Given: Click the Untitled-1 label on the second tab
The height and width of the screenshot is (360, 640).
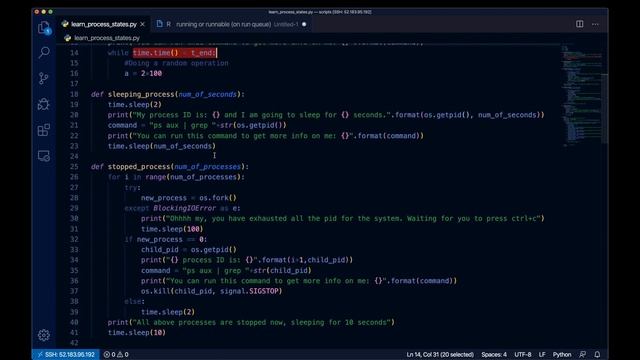Looking at the screenshot, I should pyautogui.click(x=286, y=24).
